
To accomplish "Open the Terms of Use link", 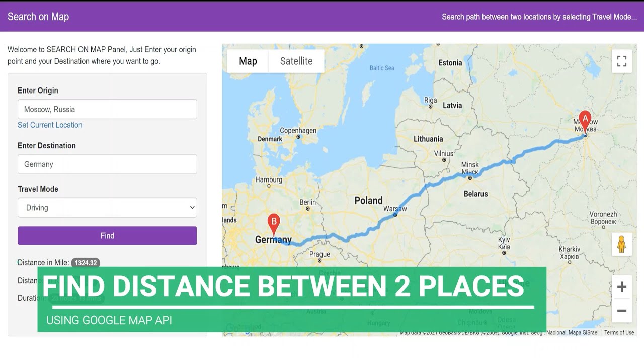I will [619, 332].
